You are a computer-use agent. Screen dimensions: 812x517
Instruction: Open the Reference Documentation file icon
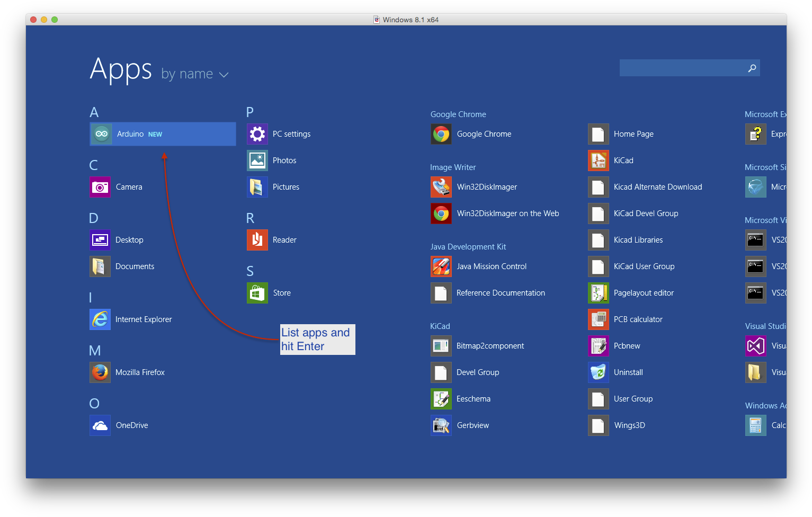(441, 293)
